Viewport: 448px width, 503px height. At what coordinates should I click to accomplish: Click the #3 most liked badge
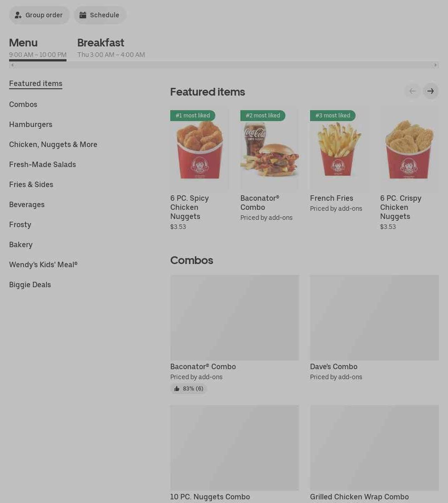pyautogui.click(x=332, y=116)
